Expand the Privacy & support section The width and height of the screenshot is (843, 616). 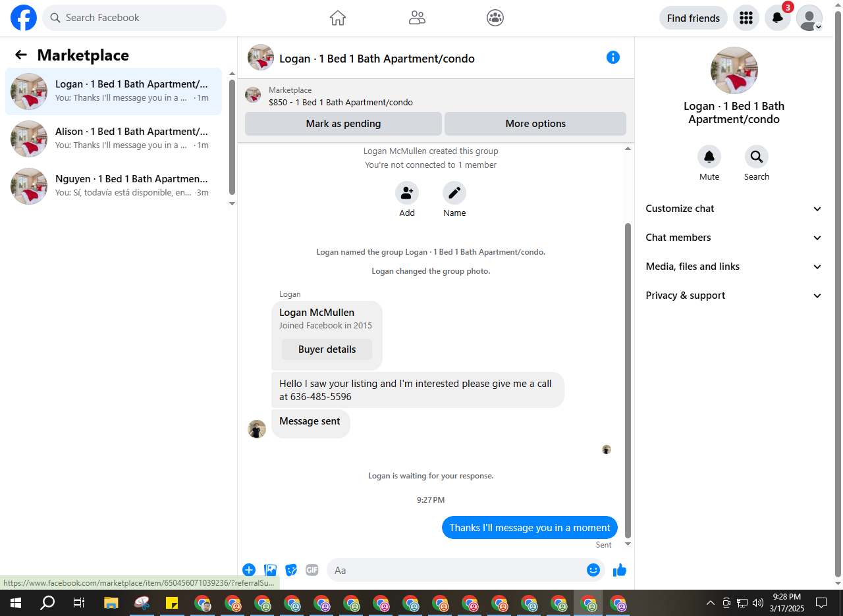734,295
